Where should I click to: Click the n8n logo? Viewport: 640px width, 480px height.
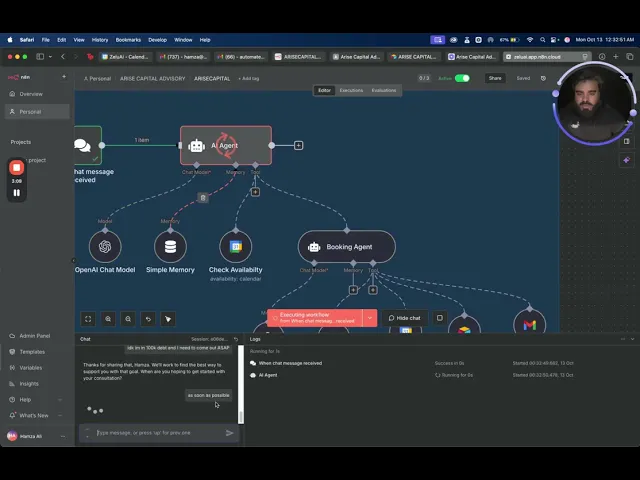click(19, 77)
